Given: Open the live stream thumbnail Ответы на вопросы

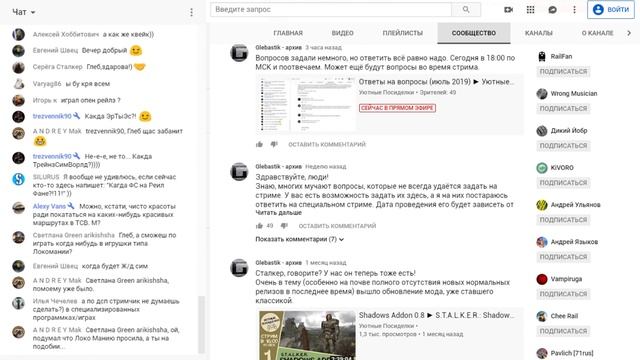Looking at the screenshot, I should coord(306,104).
